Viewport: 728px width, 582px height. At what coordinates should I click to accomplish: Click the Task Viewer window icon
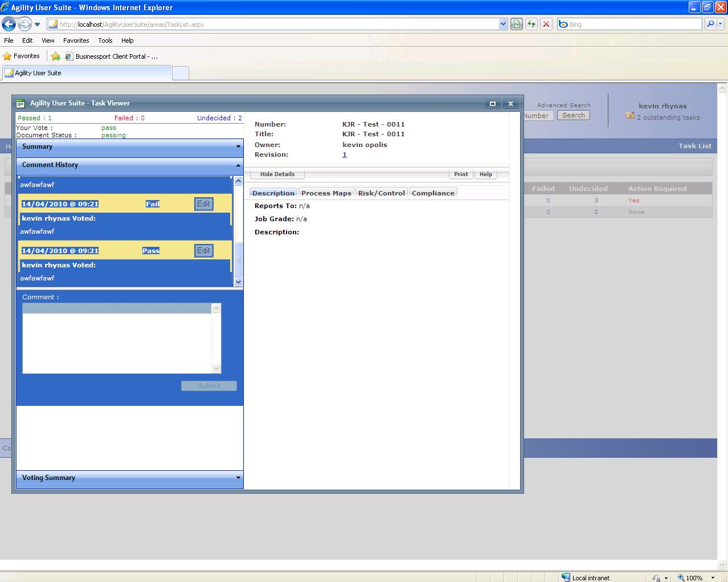click(x=21, y=103)
